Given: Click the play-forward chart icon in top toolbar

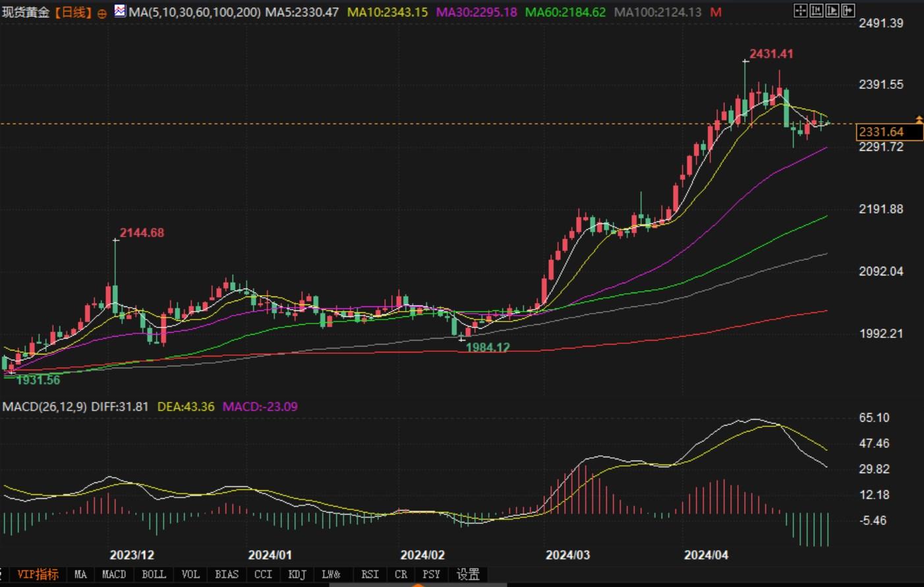Looking at the screenshot, I should 832,11.
